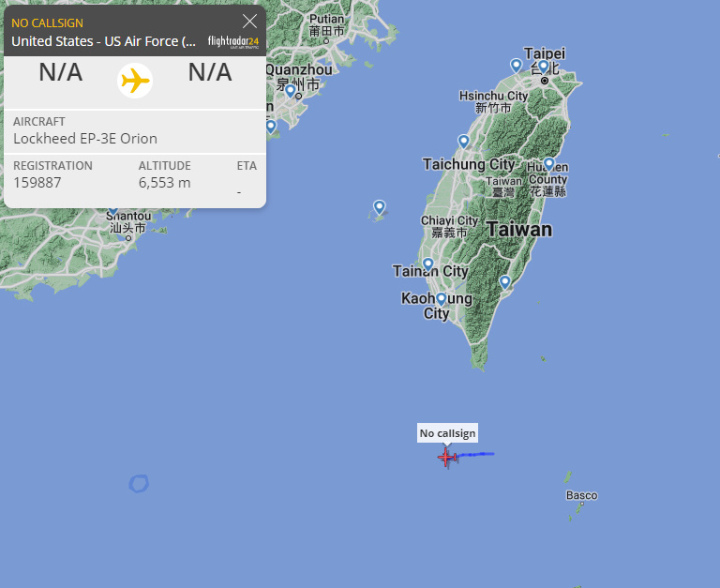Click the No callsign aircraft label
The width and height of the screenshot is (720, 588).
(447, 433)
